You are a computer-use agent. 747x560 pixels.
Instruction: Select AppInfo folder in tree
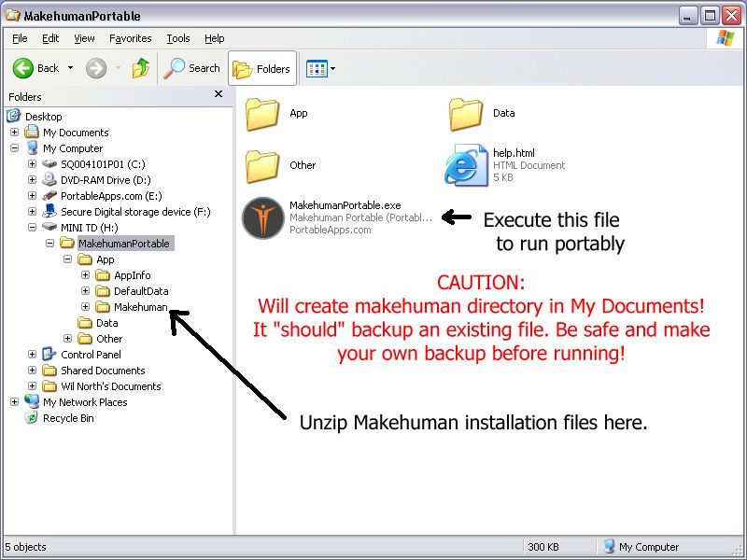click(132, 275)
